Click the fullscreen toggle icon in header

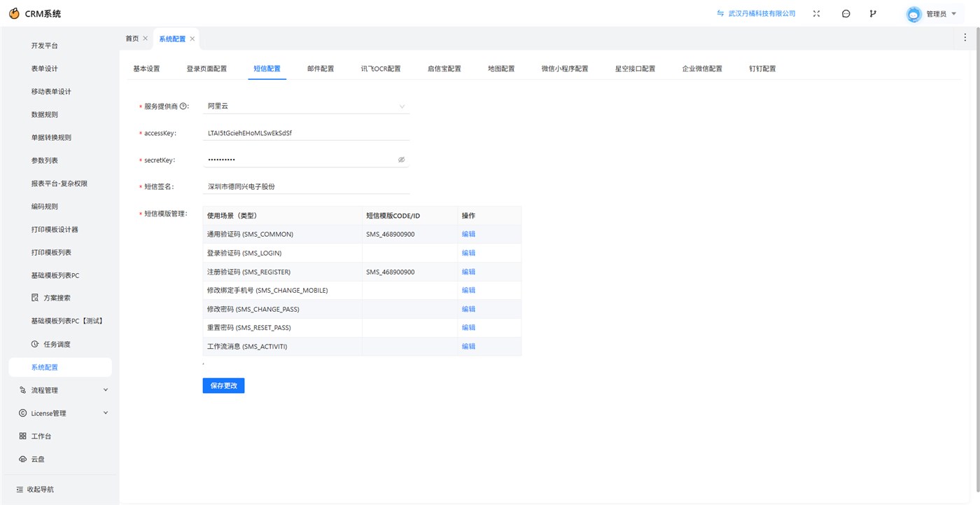click(816, 13)
